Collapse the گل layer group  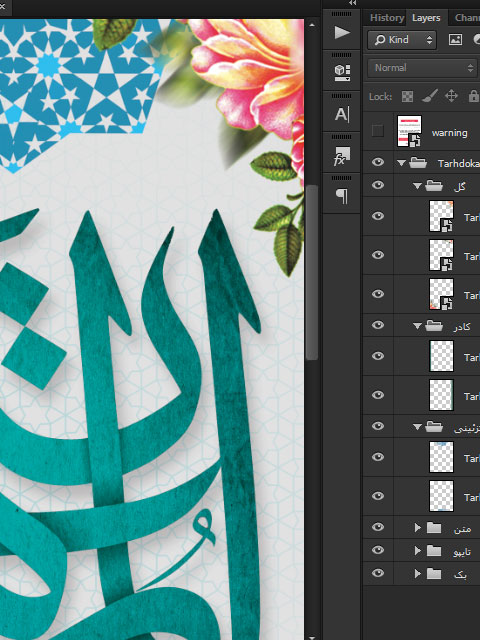tap(417, 186)
